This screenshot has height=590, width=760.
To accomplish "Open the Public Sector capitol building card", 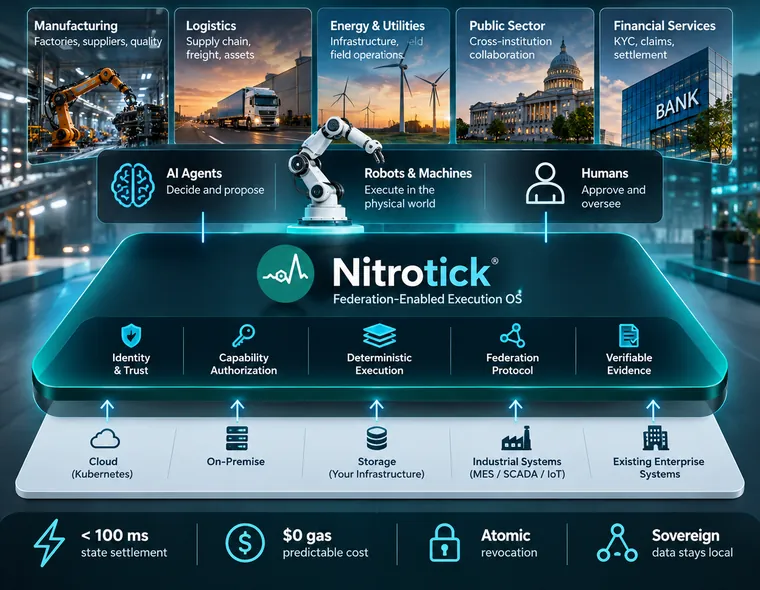I will click(x=525, y=76).
